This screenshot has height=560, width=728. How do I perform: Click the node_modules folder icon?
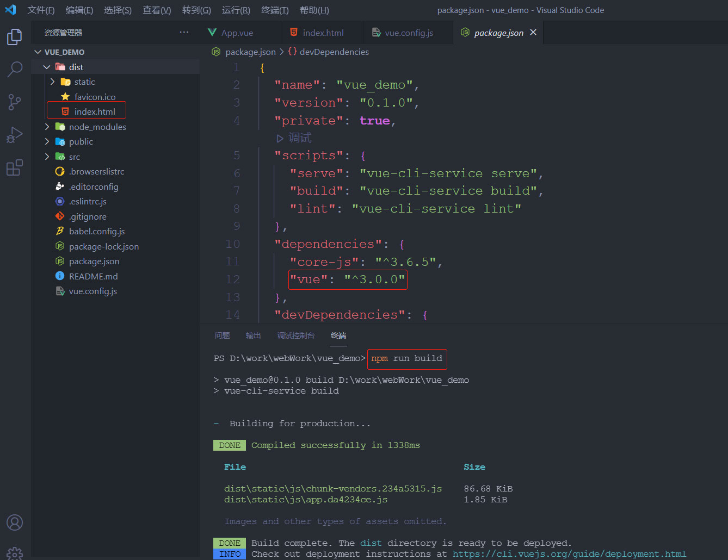tap(60, 127)
